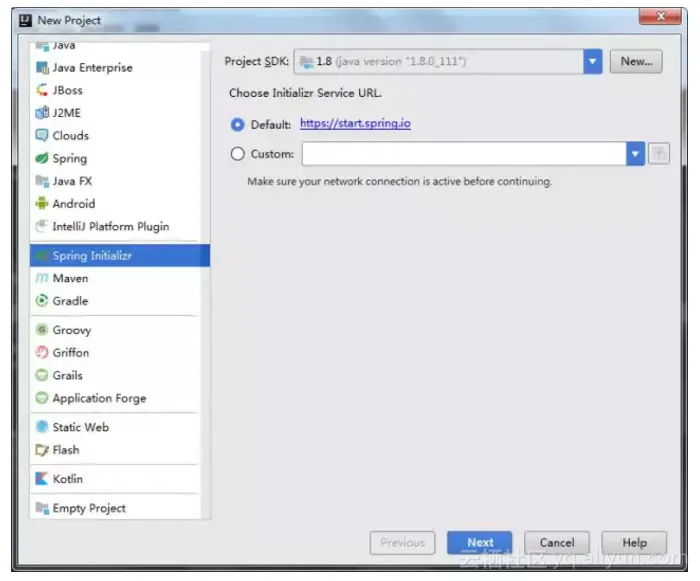Select the Default service URL radio button
Screen dimensions: 700x581
tap(238, 125)
